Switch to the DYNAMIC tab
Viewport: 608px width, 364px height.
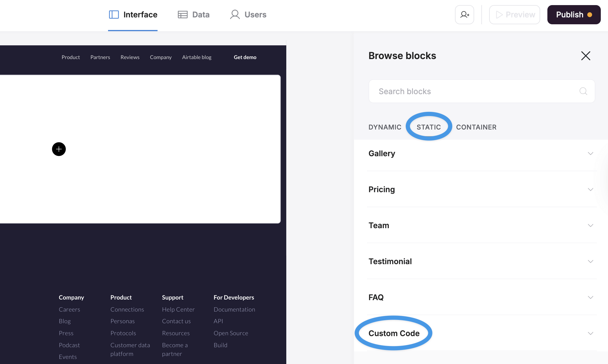(x=385, y=127)
